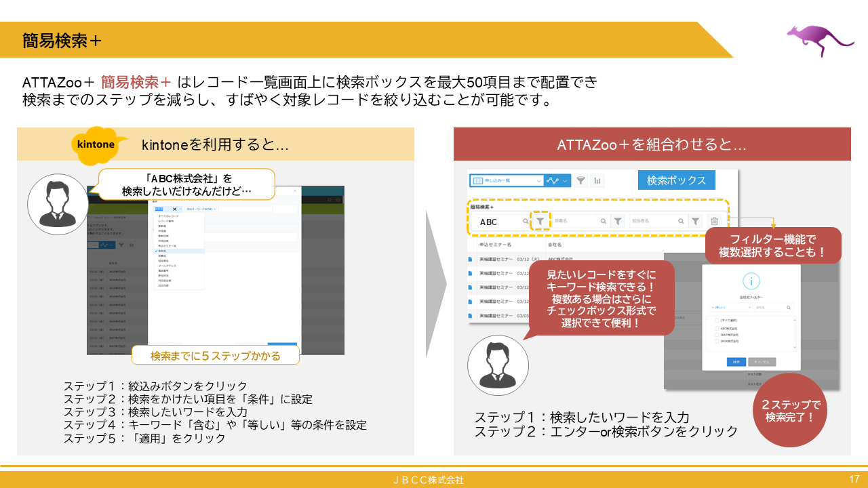
Task: Check the JBAT株式会社 checkbox
Action: coord(717,335)
